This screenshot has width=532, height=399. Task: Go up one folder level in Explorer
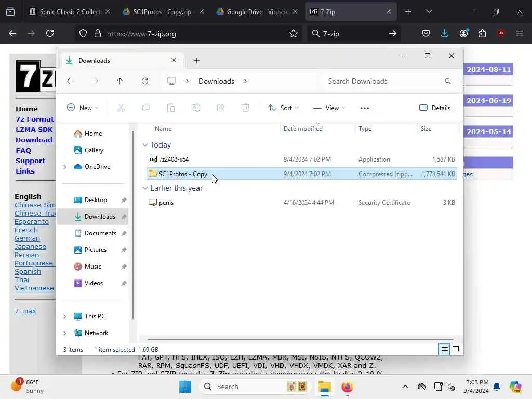click(x=120, y=81)
